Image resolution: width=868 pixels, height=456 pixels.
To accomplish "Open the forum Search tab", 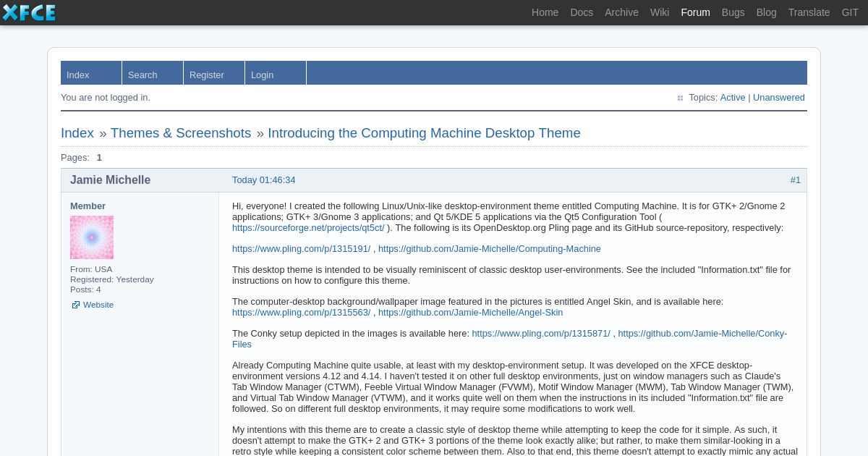I will point(153,73).
